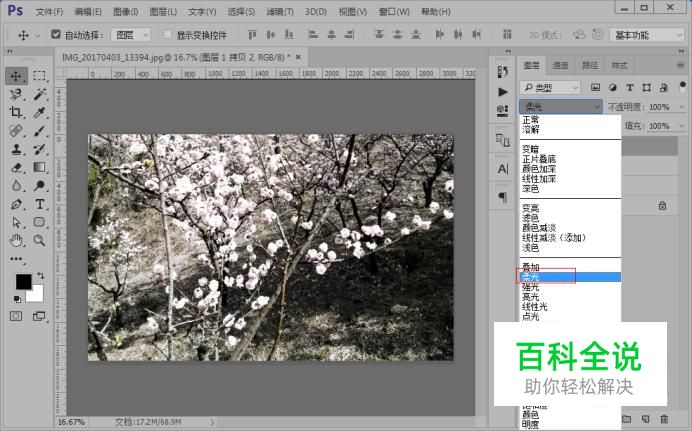Open the Character panel icon
The width and height of the screenshot is (692, 431).
pyautogui.click(x=503, y=169)
